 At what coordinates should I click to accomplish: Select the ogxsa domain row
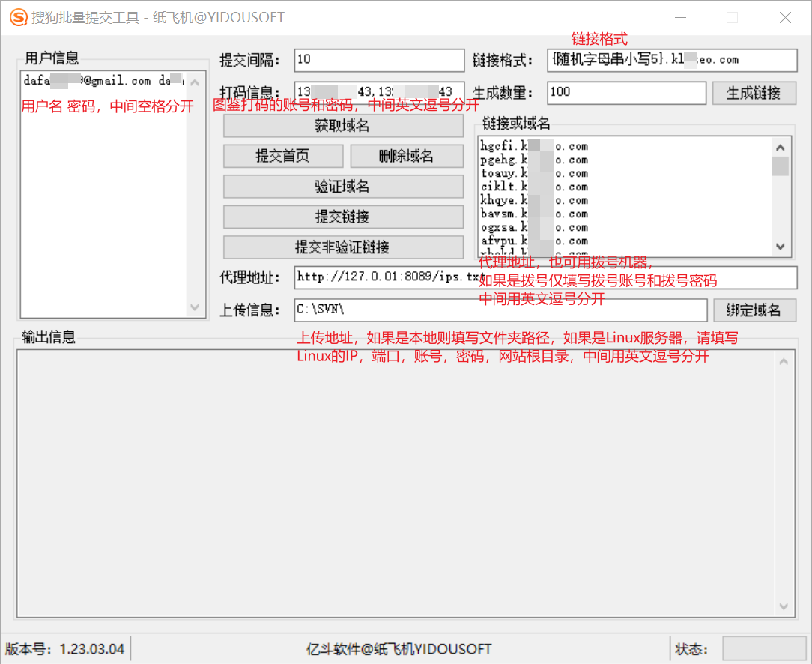[534, 227]
